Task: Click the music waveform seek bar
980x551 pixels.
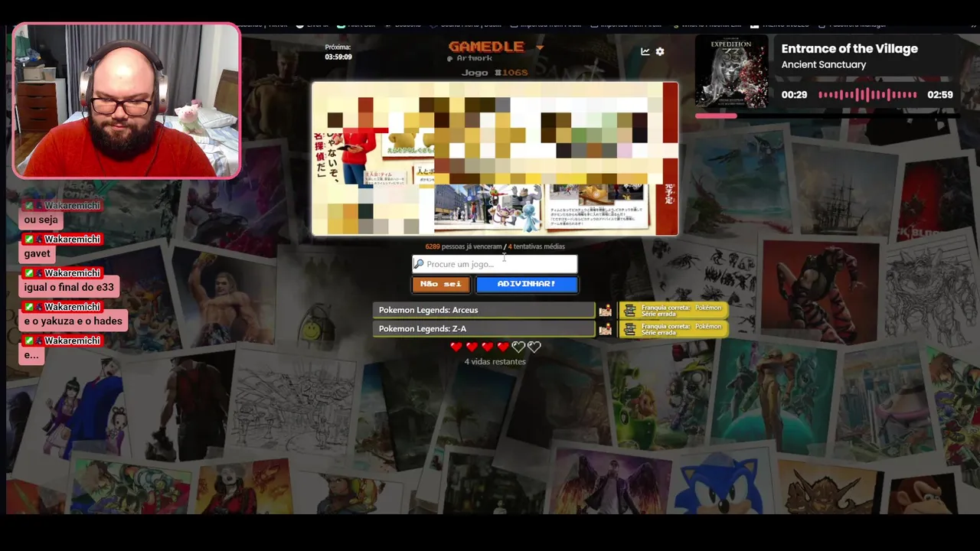Action: point(867,95)
